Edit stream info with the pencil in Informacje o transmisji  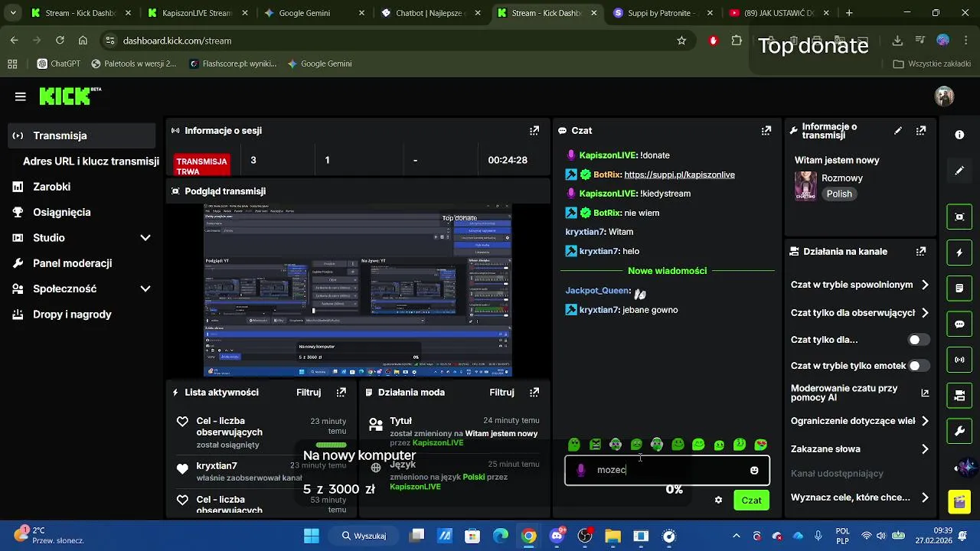[898, 131]
